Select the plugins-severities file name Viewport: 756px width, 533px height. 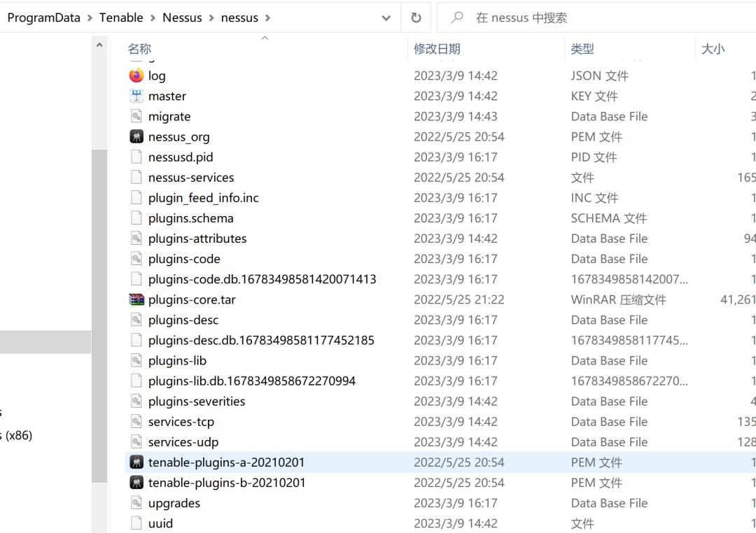(197, 401)
